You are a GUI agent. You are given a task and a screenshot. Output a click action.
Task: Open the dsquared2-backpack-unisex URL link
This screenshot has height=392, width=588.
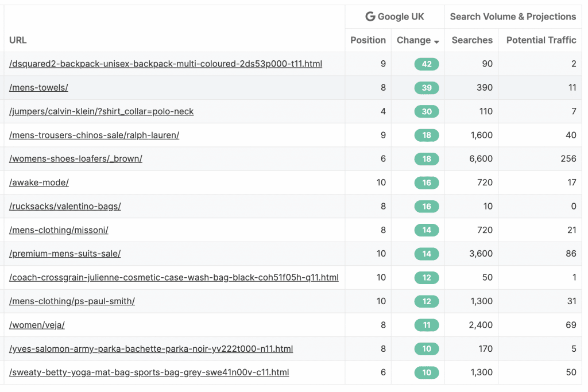(165, 64)
